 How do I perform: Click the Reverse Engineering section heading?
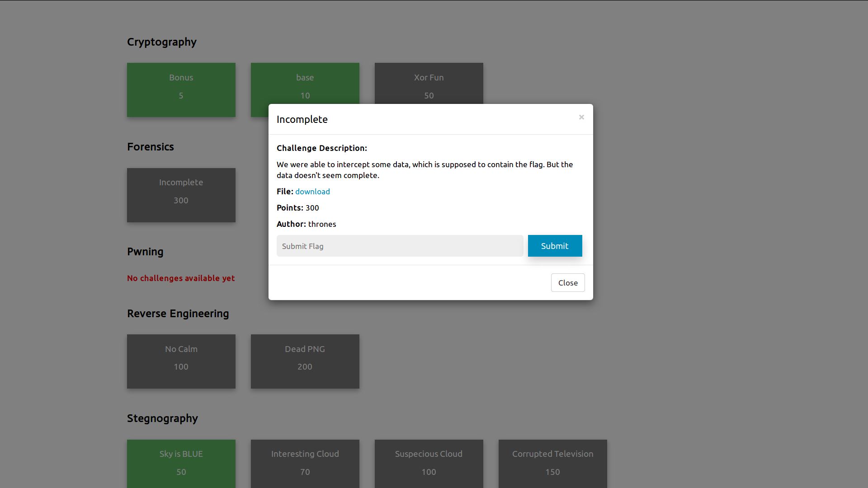178,314
